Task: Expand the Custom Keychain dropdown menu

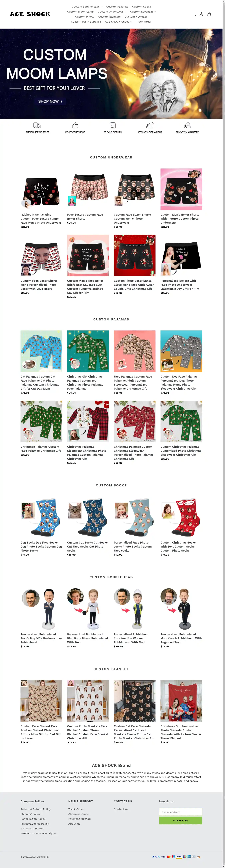Action: click(143, 12)
